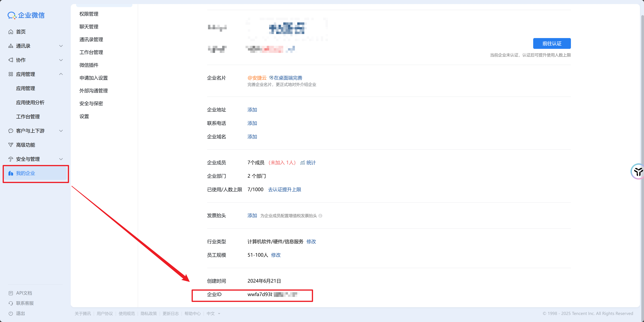Select 安全与保密 in the settings menu
Image resolution: width=644 pixels, height=322 pixels.
[91, 104]
